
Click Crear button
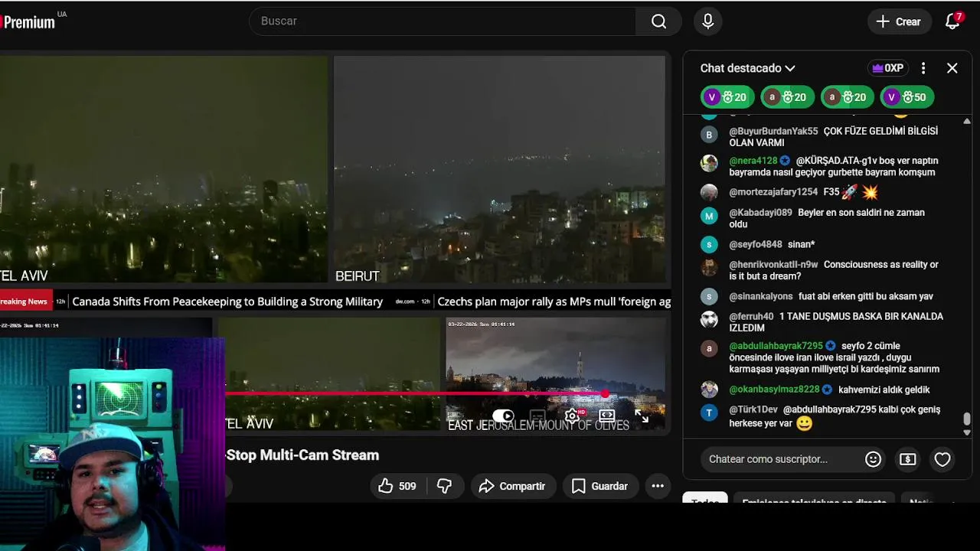[x=899, y=21]
